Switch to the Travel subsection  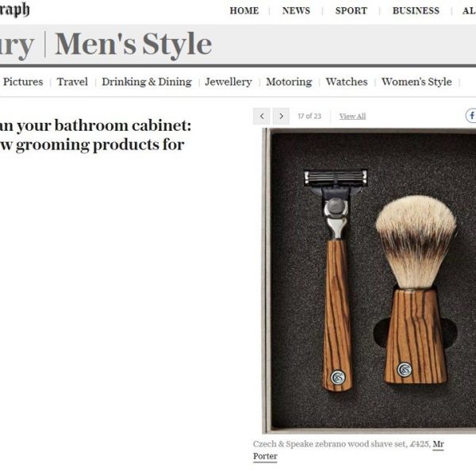pos(72,82)
